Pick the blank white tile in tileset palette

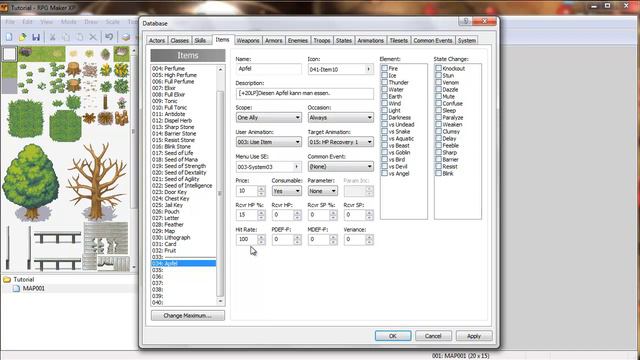pyautogui.click(x=9, y=54)
